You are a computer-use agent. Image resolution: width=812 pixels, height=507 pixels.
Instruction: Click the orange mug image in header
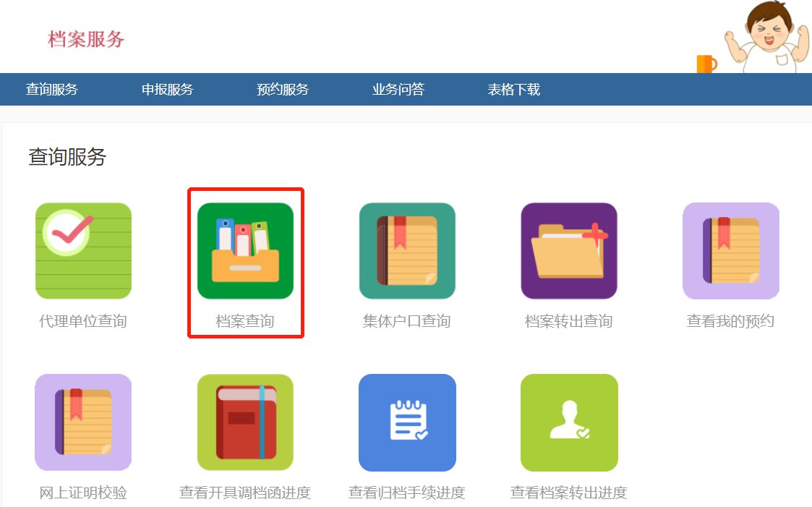tap(706, 64)
